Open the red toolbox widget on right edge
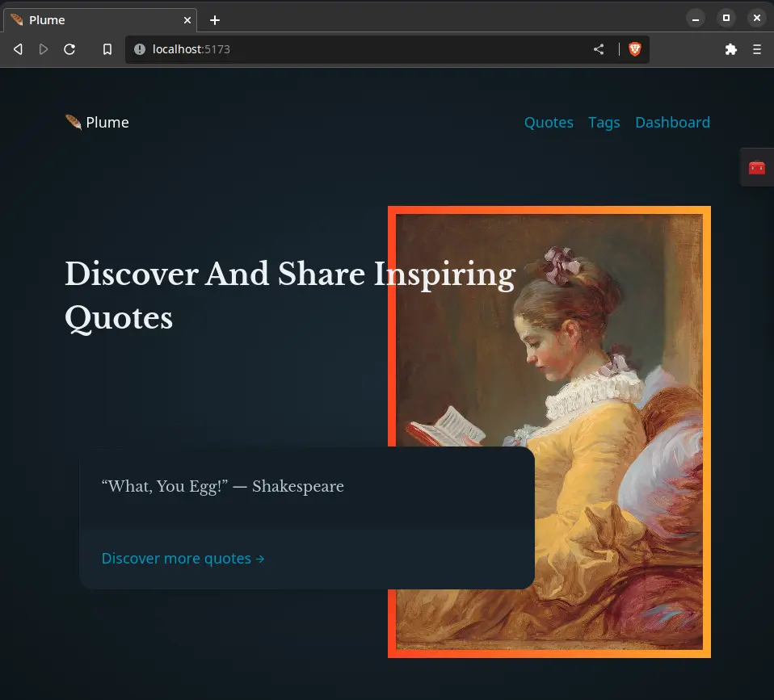 [x=757, y=168]
